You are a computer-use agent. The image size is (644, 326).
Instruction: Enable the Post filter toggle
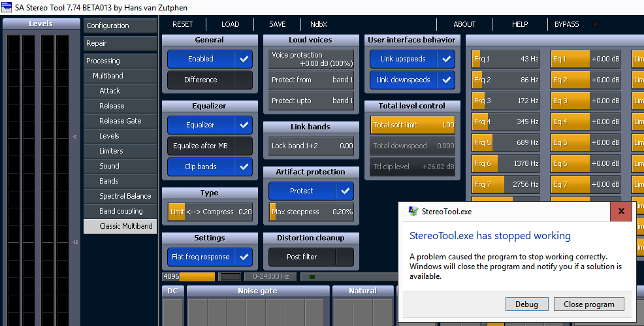[x=312, y=257]
